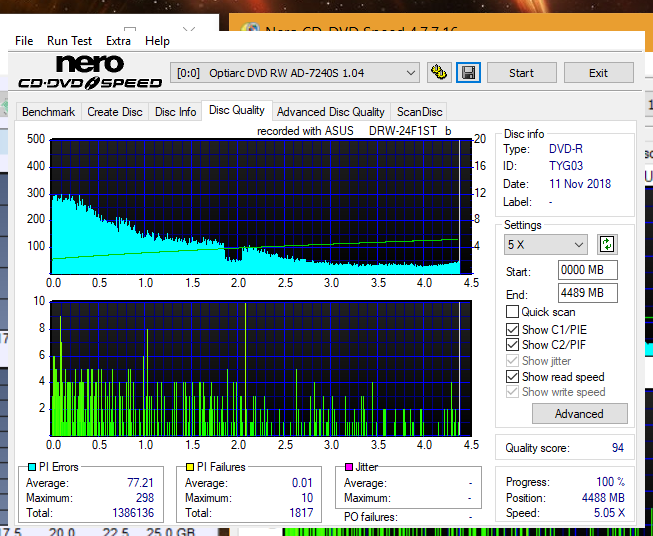This screenshot has height=536, width=653.
Task: Click the yellow PI Failures legend swatch
Action: pyautogui.click(x=189, y=467)
